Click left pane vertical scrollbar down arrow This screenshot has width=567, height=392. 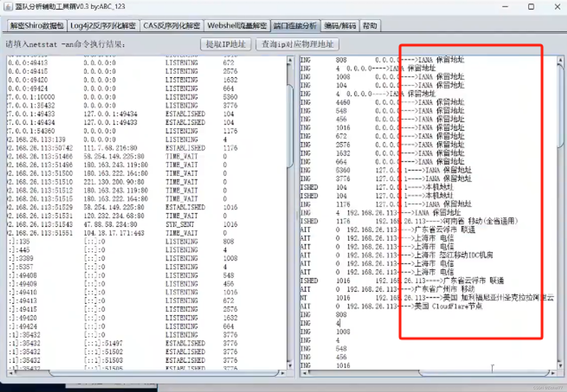click(x=290, y=366)
